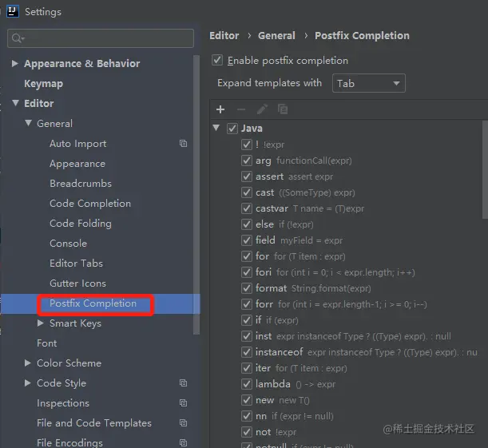
Task: Click the Add template plus icon
Action: pos(220,109)
